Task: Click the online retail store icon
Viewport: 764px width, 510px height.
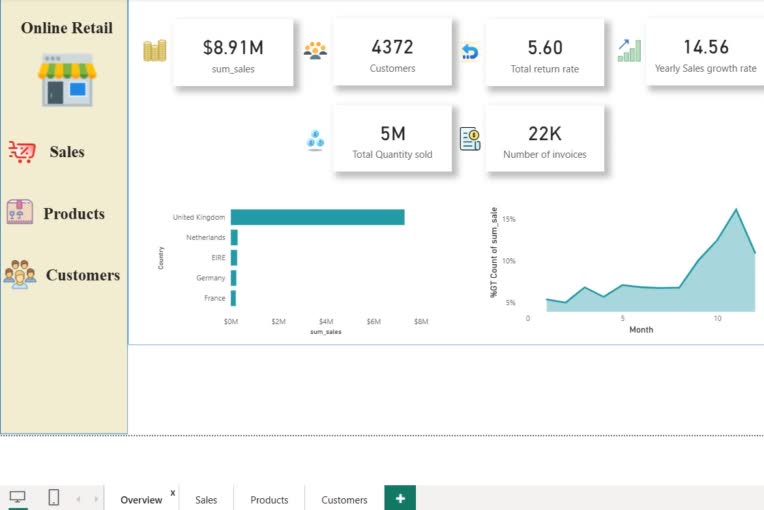Action: click(67, 80)
